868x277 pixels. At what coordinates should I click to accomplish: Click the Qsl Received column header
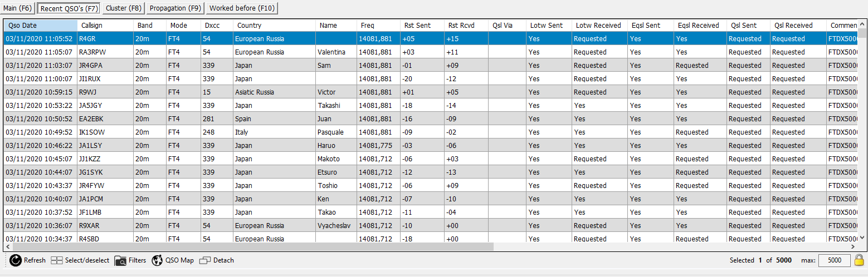[799, 26]
